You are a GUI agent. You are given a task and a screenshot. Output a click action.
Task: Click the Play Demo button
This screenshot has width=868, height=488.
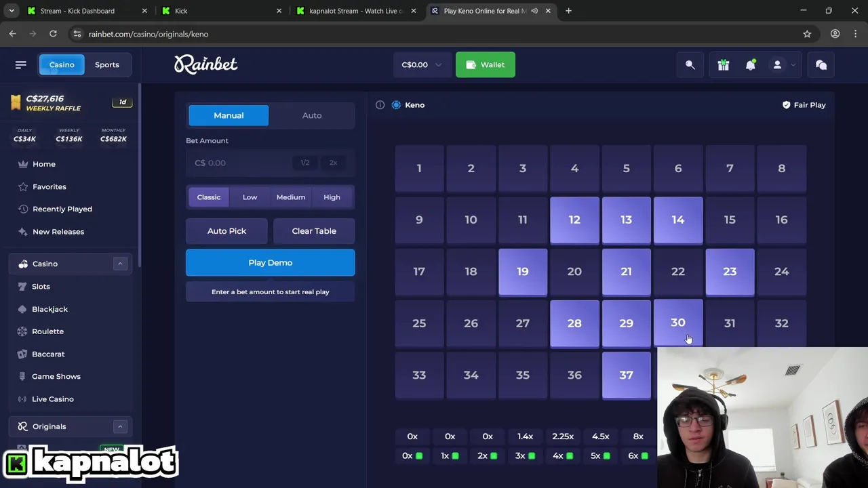point(270,262)
